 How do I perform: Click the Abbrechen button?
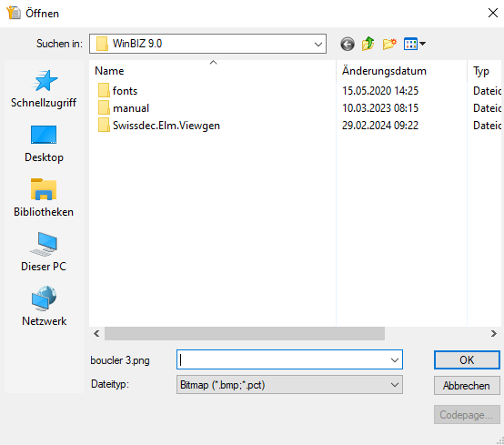point(467,385)
